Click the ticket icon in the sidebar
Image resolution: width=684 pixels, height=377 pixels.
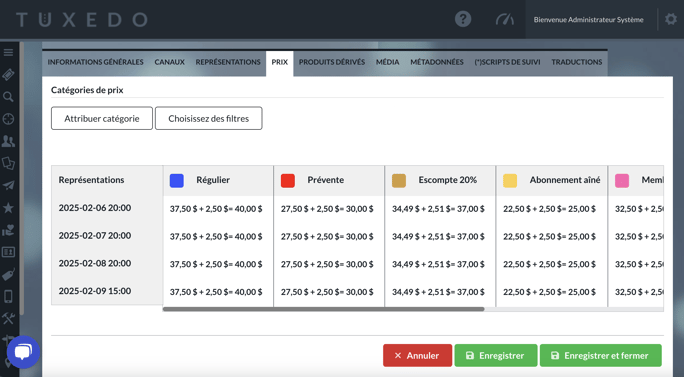point(8,75)
